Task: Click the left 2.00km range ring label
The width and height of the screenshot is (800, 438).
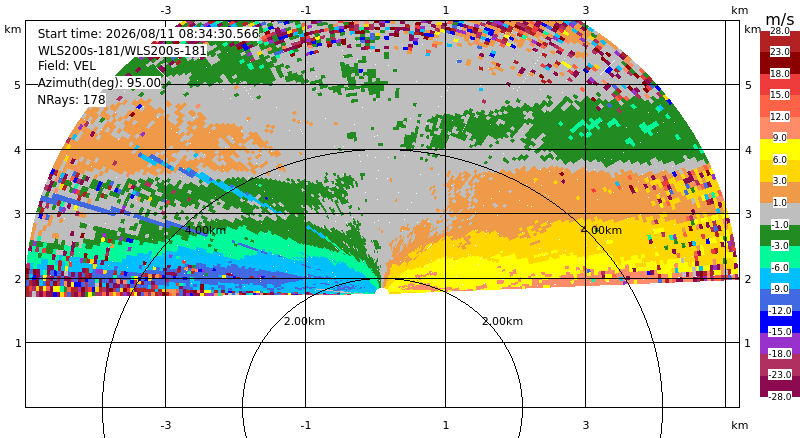Action: [305, 321]
